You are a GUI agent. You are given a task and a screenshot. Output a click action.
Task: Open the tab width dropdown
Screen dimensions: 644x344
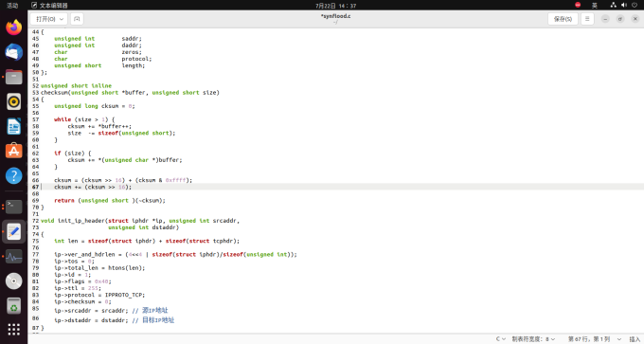pos(533,339)
